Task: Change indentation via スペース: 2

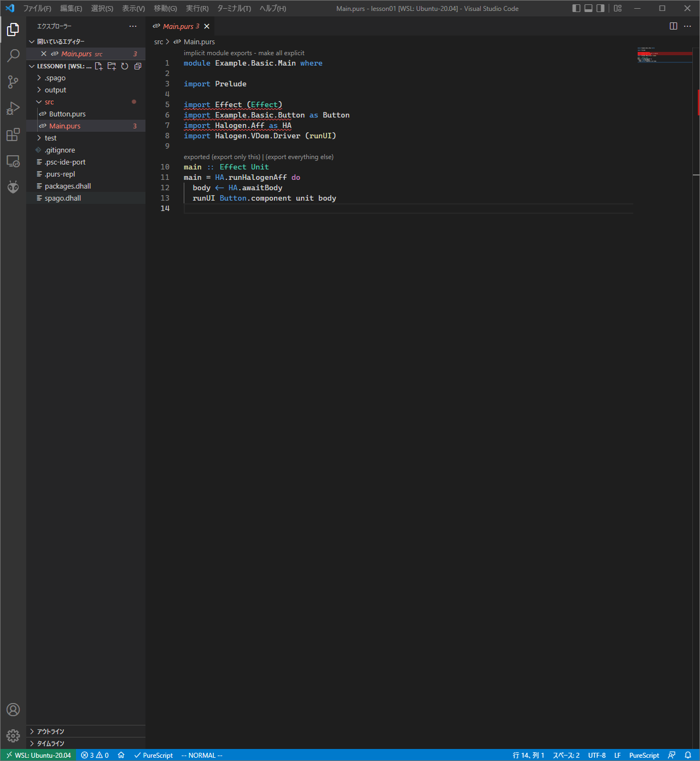Action: click(x=566, y=755)
